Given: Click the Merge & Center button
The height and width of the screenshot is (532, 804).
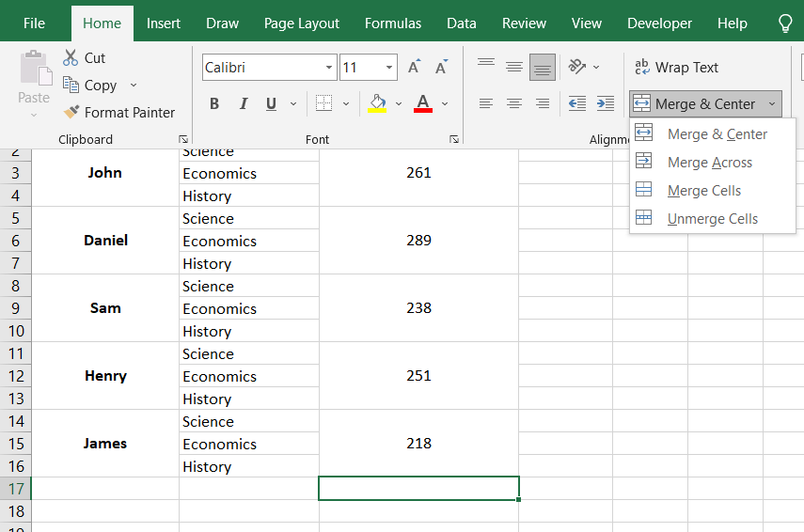Looking at the screenshot, I should click(695, 103).
